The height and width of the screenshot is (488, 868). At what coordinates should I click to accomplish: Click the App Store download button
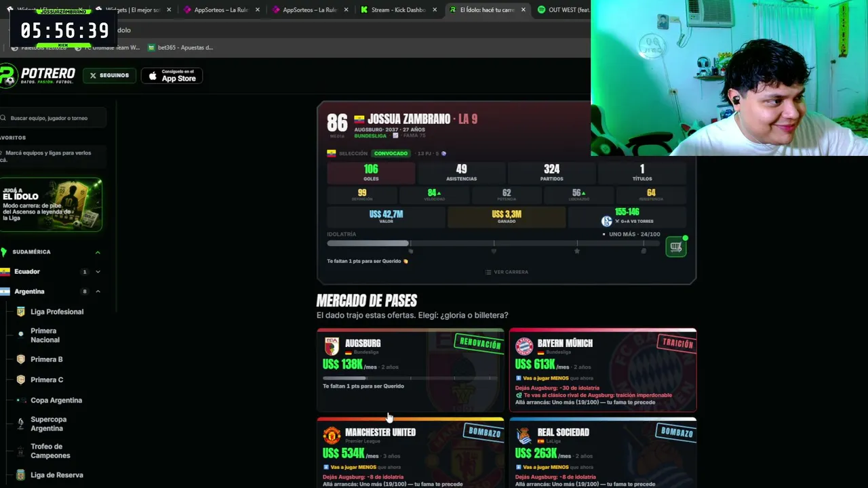pos(172,76)
